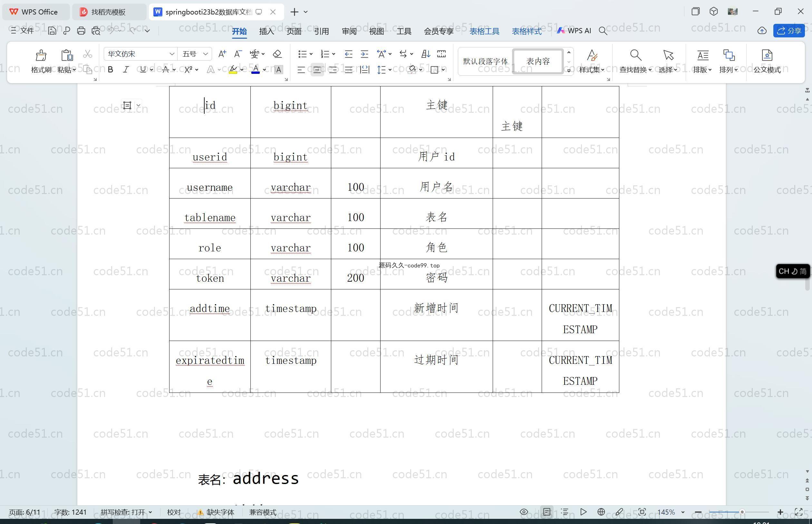Screen dimensions: 812x524
Task: Click the font color A swatch
Action: click(x=256, y=69)
